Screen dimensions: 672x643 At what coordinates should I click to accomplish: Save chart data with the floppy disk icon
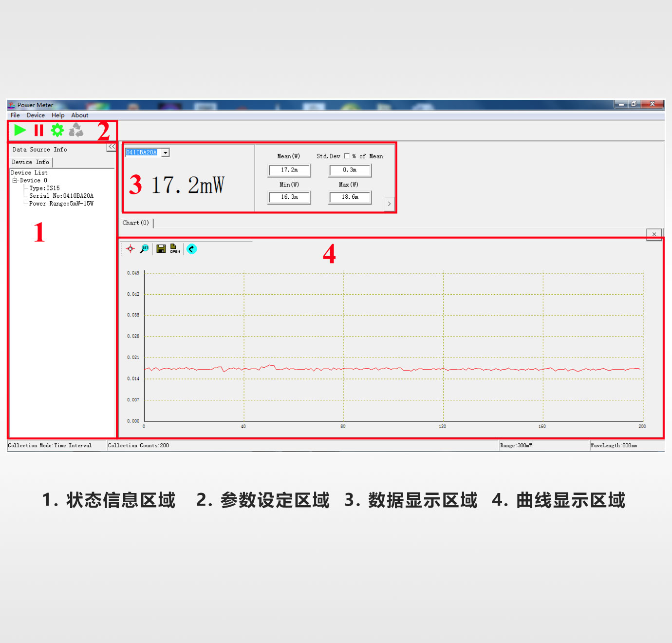pyautogui.click(x=161, y=249)
